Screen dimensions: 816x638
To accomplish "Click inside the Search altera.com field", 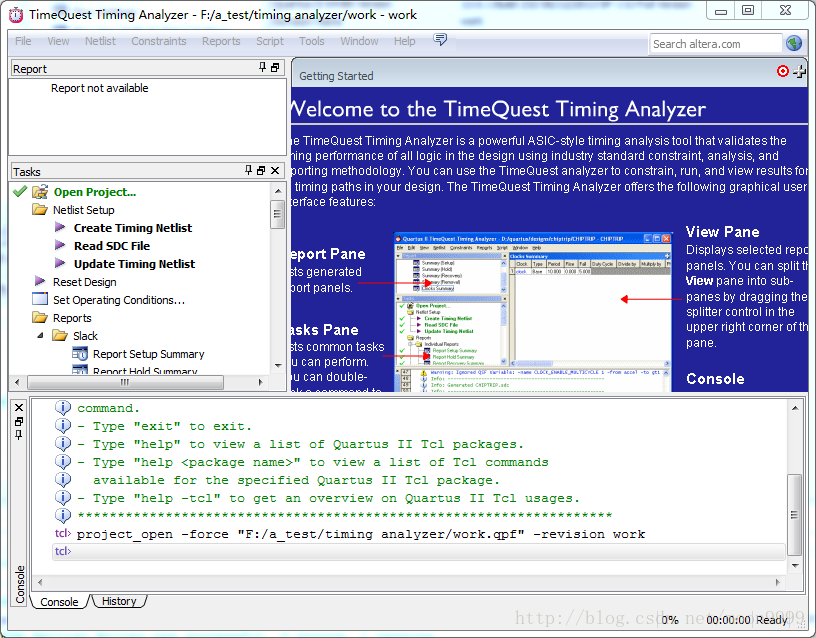I will click(x=715, y=43).
